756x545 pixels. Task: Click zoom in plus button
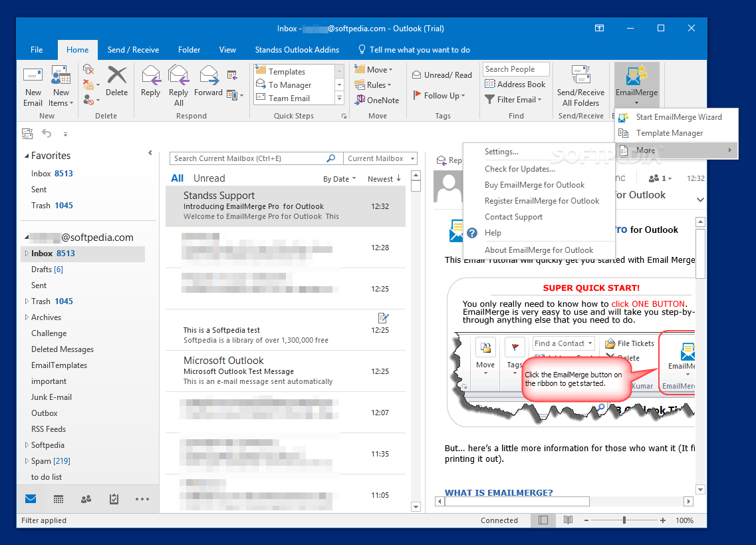coord(663,520)
